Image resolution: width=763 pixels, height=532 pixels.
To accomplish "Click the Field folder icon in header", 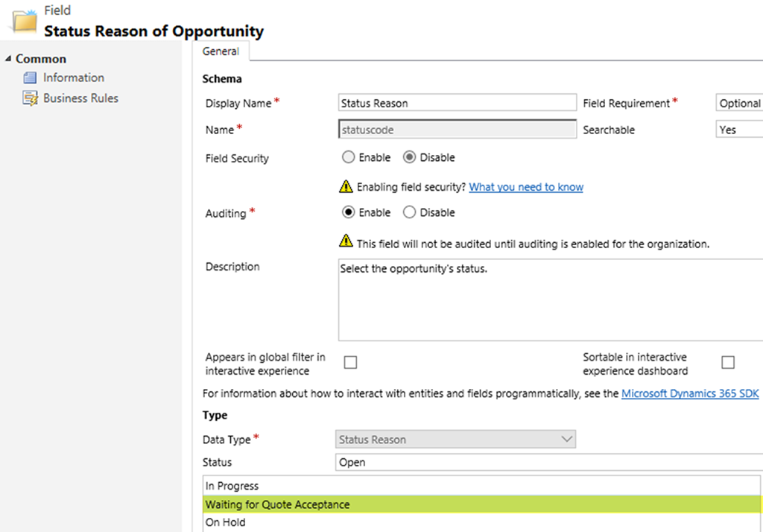I will tap(24, 21).
